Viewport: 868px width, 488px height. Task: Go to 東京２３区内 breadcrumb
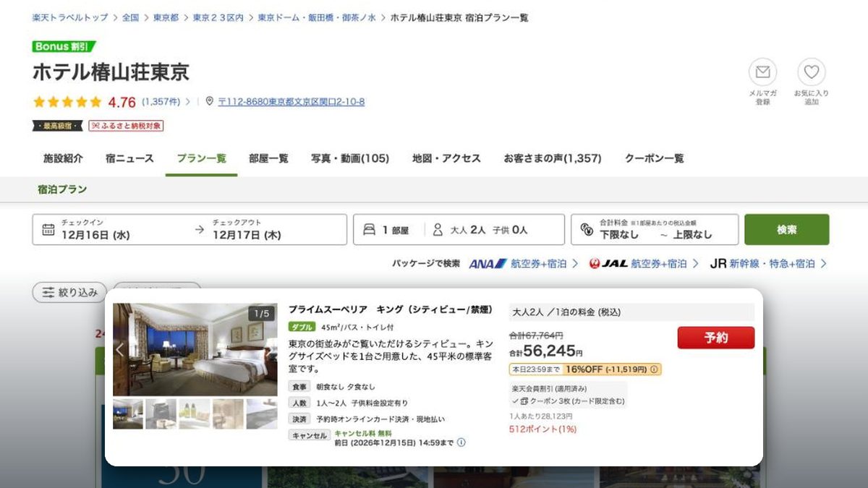[x=218, y=17]
